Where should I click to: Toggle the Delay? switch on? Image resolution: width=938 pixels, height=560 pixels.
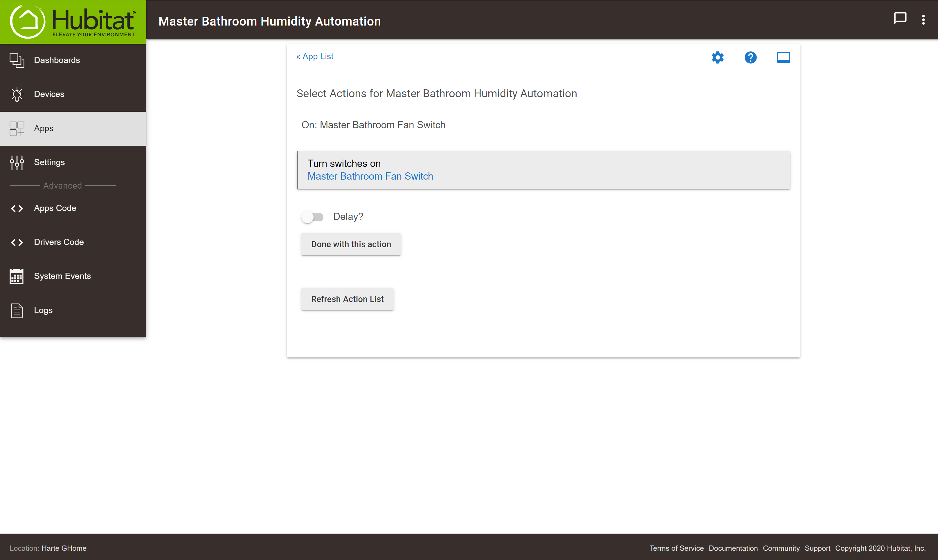(312, 217)
